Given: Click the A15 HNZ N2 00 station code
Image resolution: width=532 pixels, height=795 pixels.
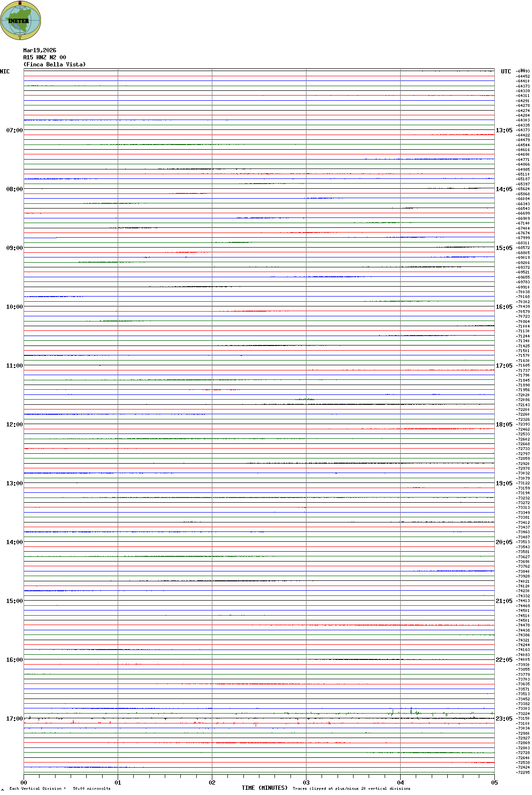Looking at the screenshot, I should (44, 57).
